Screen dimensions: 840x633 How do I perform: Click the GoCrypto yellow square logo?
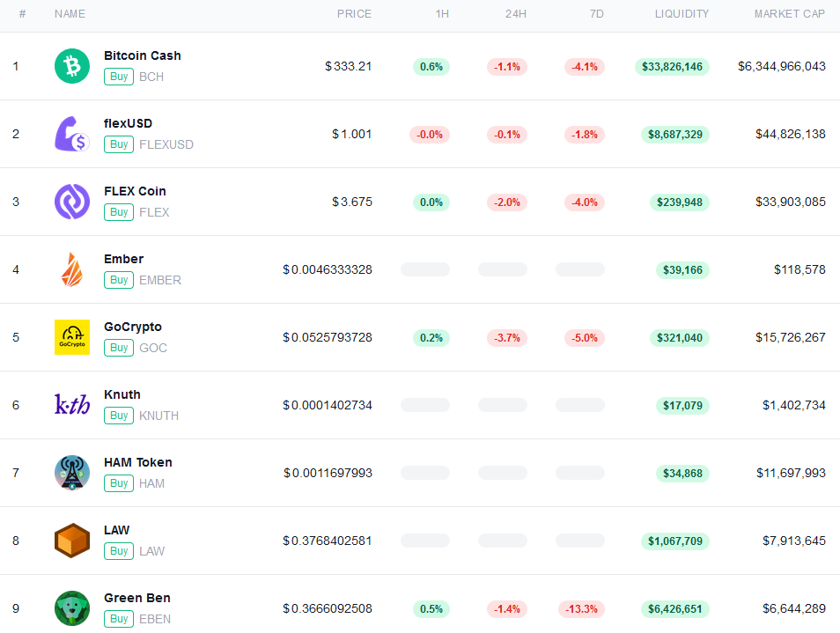(x=72, y=337)
